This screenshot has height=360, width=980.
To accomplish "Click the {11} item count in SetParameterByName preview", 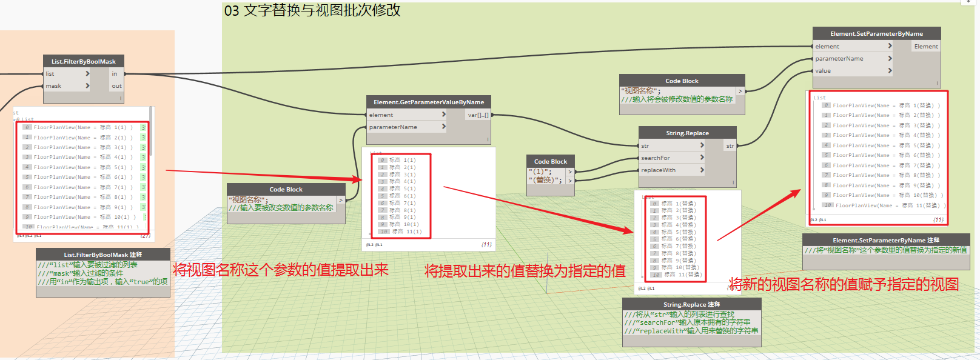I will [938, 219].
